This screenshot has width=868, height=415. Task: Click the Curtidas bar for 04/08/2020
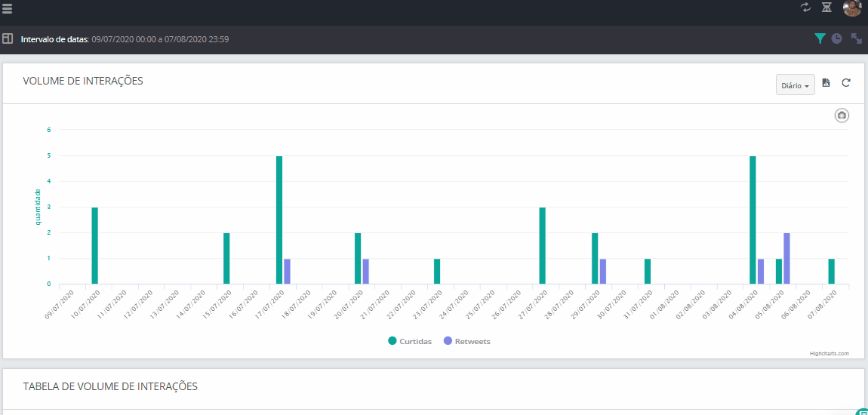pos(753,220)
